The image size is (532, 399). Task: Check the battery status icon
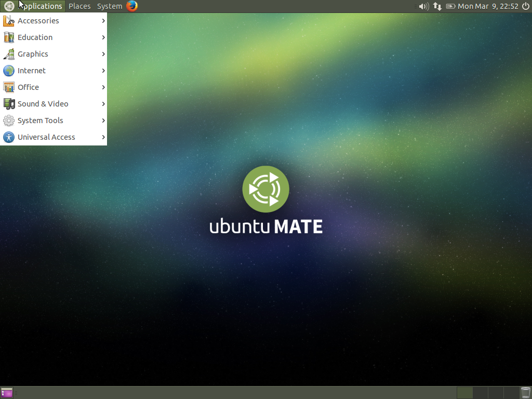tap(450, 6)
